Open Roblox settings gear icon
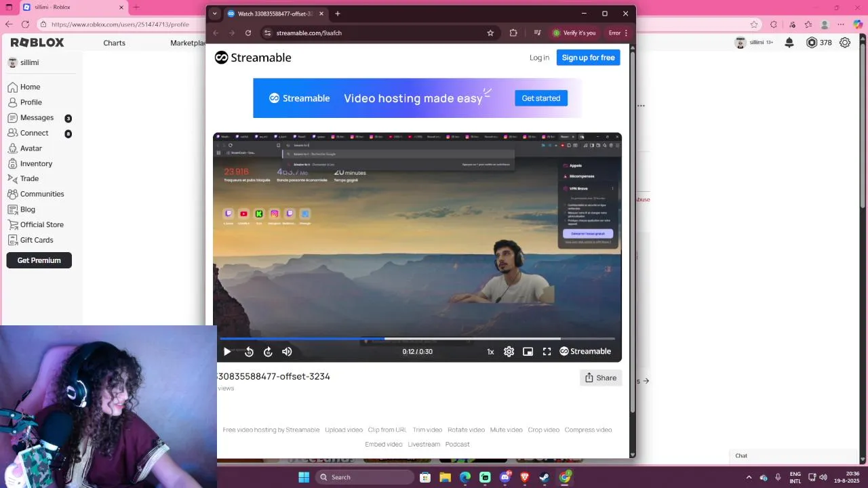 [845, 42]
